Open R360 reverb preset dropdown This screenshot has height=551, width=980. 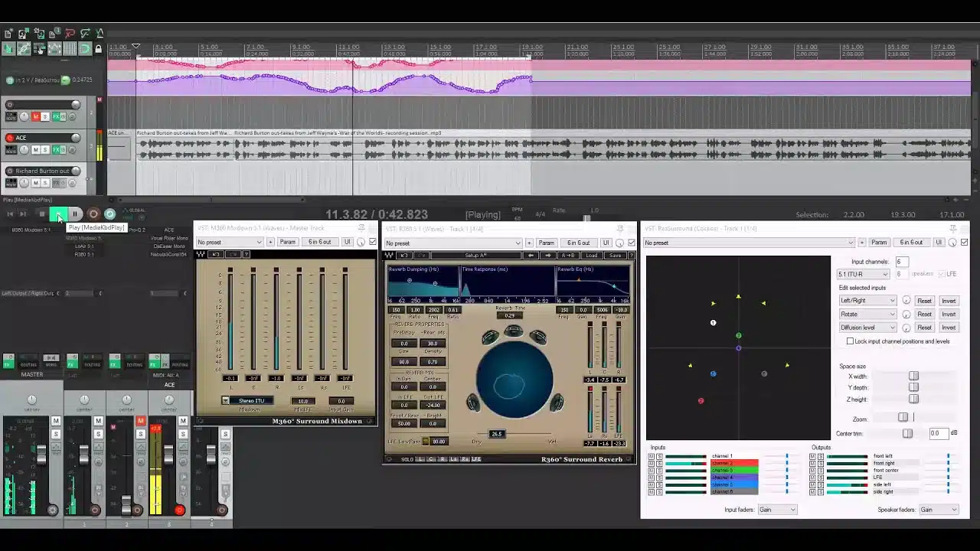point(454,243)
